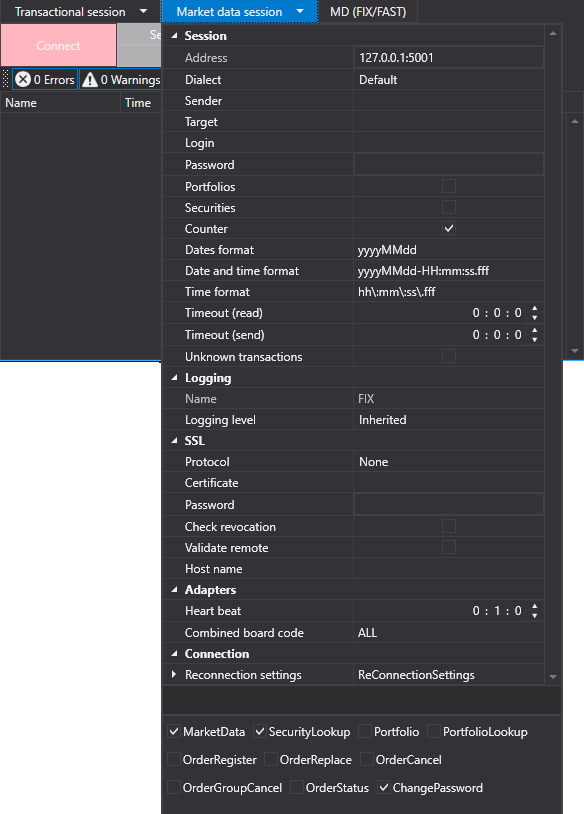This screenshot has height=814, width=584.
Task: Check the PortfolioLookup checkbox
Action: click(434, 731)
